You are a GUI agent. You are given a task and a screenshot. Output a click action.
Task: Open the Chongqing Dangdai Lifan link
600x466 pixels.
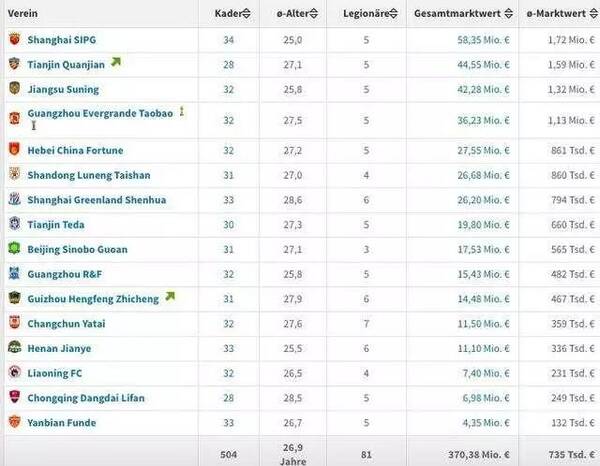(86, 397)
